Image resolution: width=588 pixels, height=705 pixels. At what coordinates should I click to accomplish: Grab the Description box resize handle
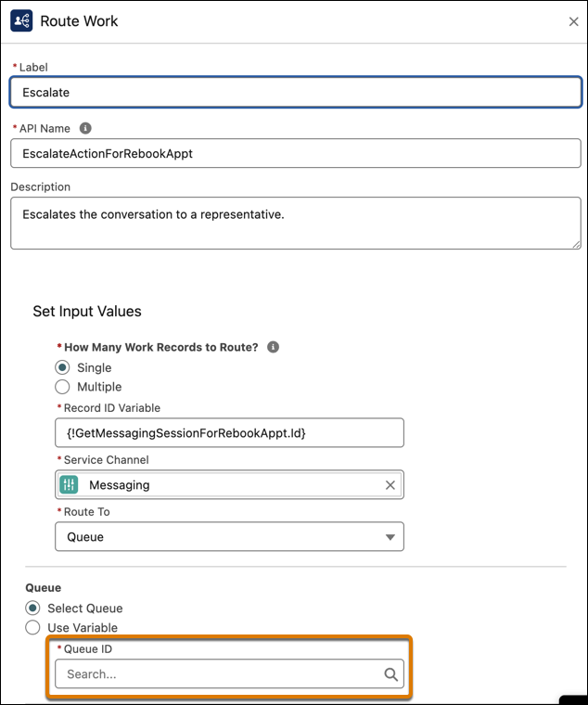click(576, 244)
